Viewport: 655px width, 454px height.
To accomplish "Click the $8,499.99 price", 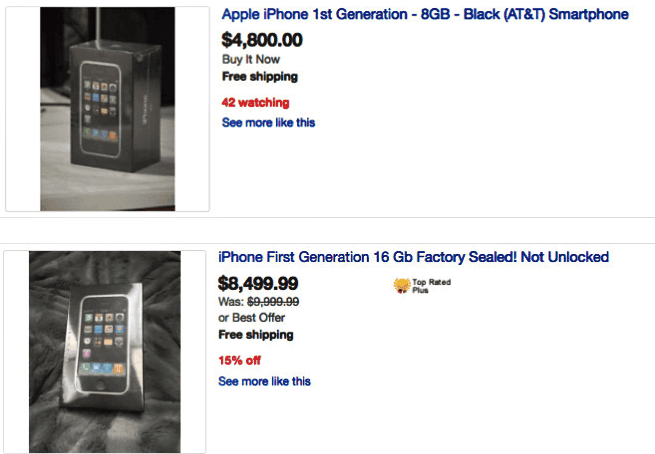I will (258, 283).
